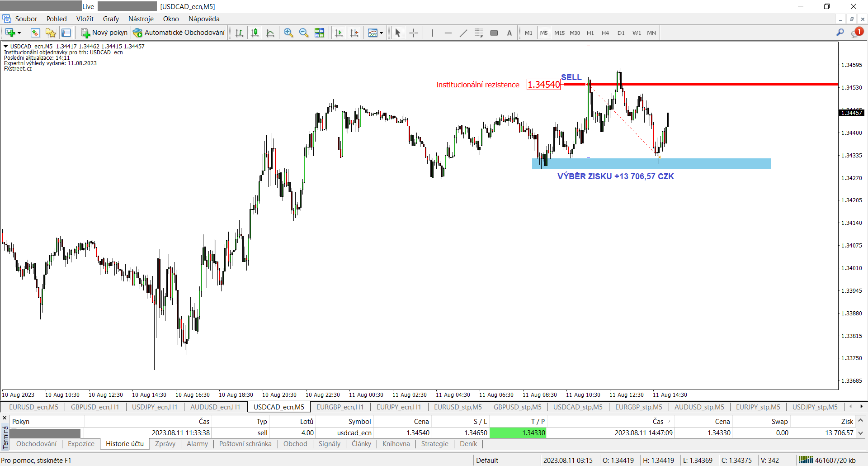Viewport: 868px width, 466px height.
Task: Toggle Automatické Obchodování
Action: coord(179,33)
